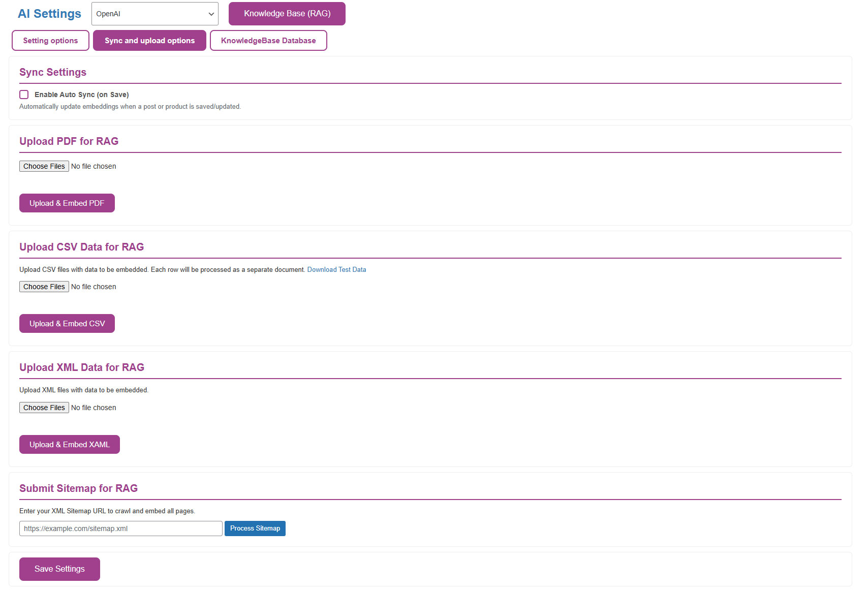Click "No file chosen" text in CSV section
The width and height of the screenshot is (868, 591).
[94, 287]
